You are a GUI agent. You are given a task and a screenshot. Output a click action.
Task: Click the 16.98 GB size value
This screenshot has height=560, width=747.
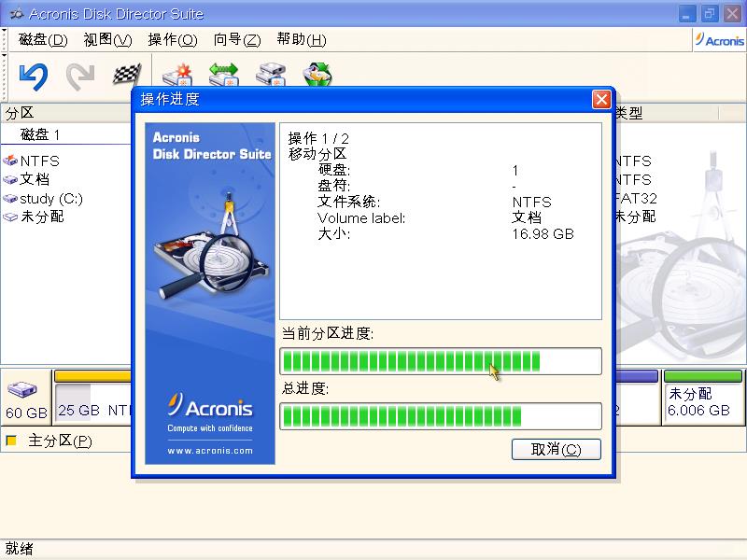543,234
